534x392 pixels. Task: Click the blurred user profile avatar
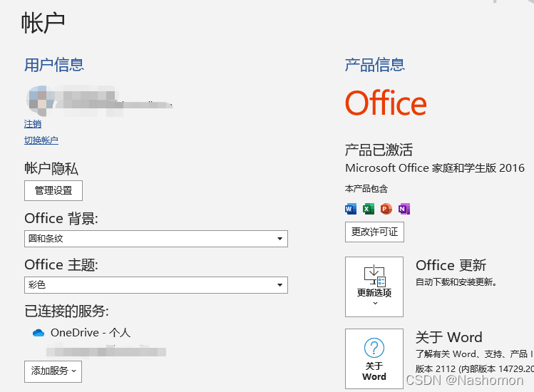pyautogui.click(x=40, y=100)
